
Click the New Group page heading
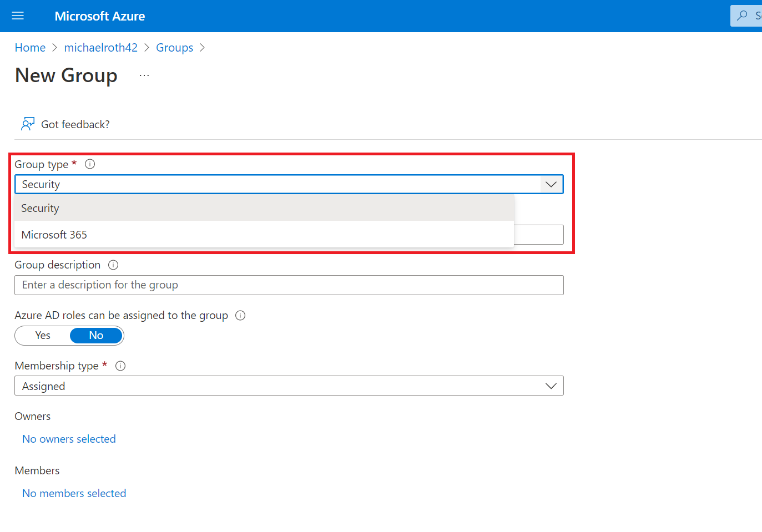pos(67,75)
